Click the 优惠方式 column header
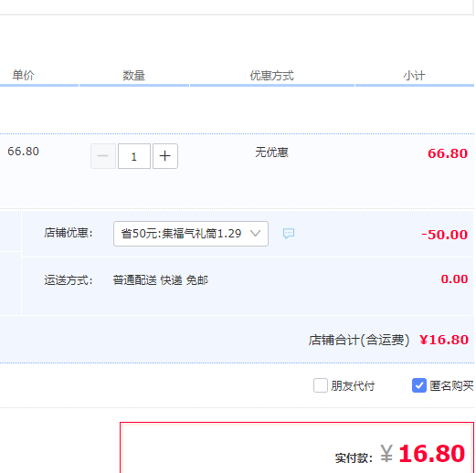 pos(271,76)
